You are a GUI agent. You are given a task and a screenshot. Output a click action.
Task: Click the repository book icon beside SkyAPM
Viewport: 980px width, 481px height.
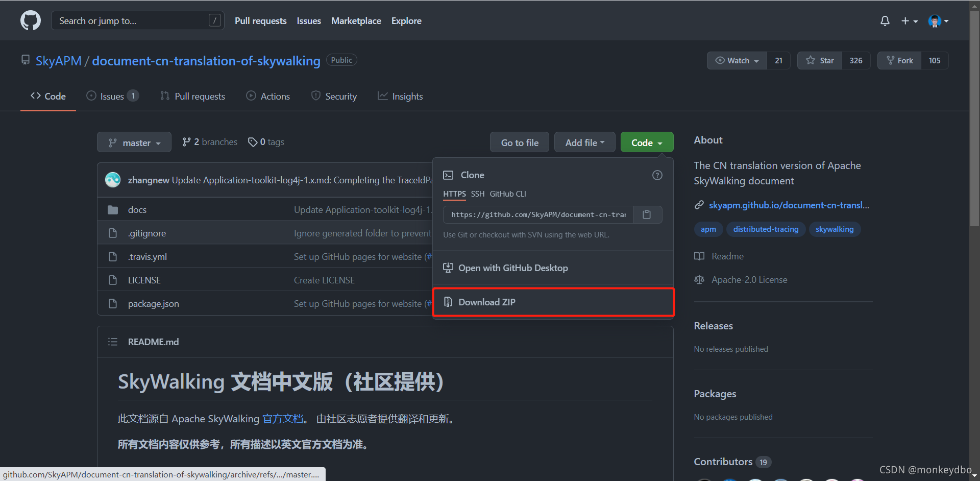tap(26, 60)
